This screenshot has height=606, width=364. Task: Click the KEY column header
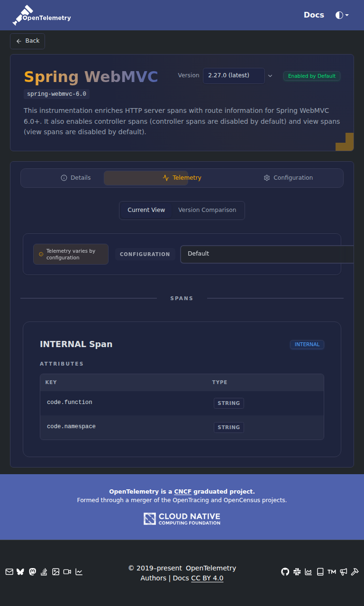point(51,382)
